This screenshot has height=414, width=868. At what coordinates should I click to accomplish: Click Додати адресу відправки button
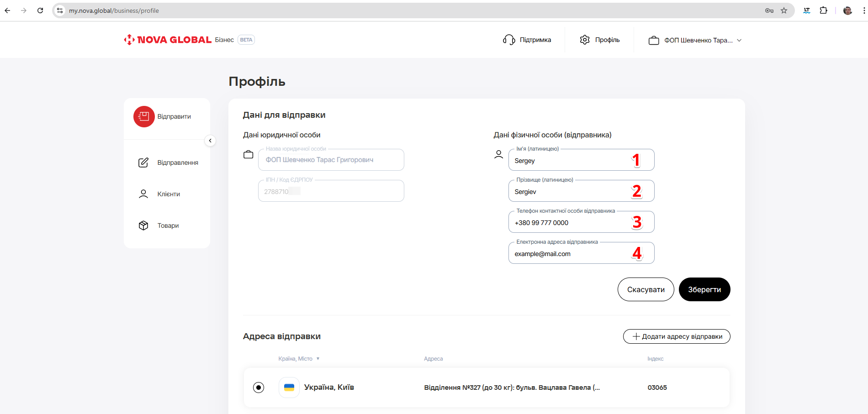click(x=677, y=336)
